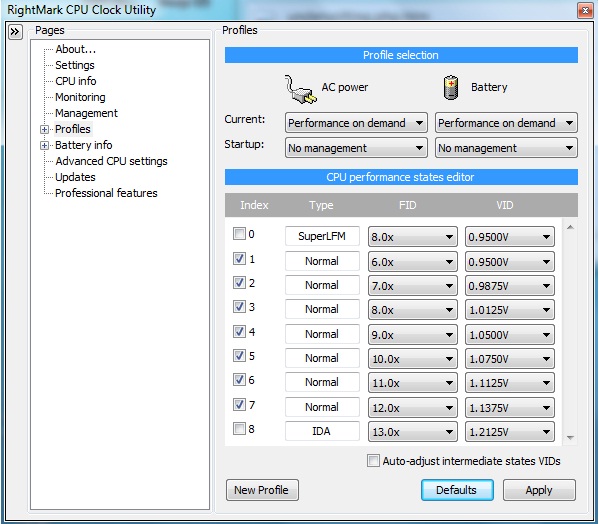This screenshot has height=524, width=599.
Task: Open the CPU info page
Action: (x=76, y=81)
